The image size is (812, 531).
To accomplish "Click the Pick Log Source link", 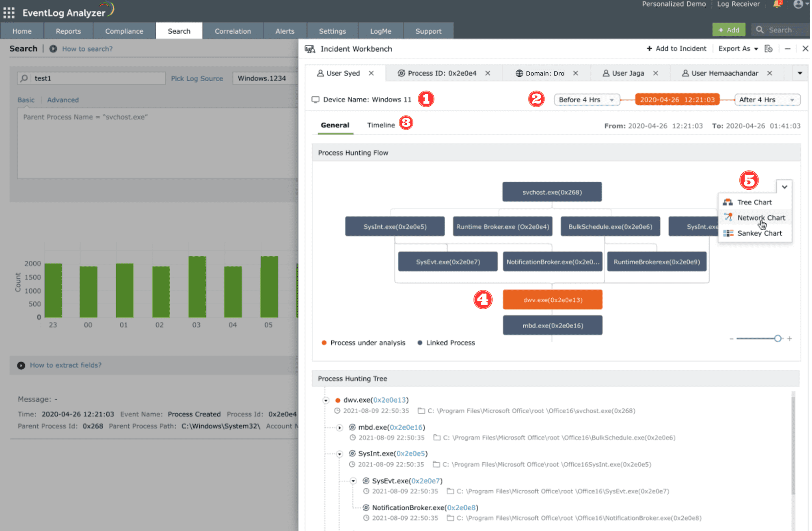I will pos(197,78).
